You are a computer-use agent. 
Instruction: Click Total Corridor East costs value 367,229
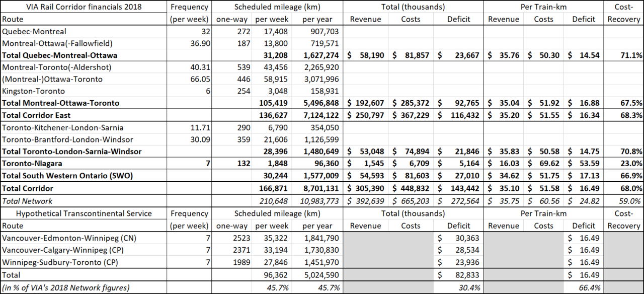(x=413, y=115)
